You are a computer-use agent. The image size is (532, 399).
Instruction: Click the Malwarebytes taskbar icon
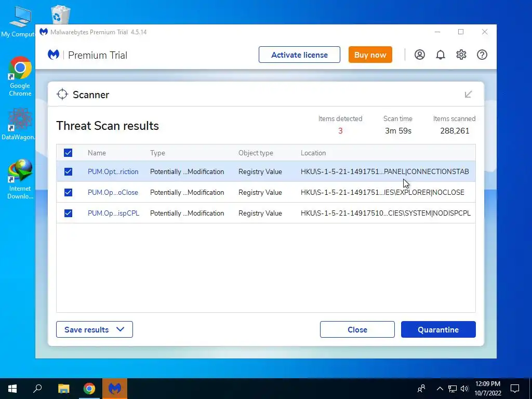tap(115, 389)
